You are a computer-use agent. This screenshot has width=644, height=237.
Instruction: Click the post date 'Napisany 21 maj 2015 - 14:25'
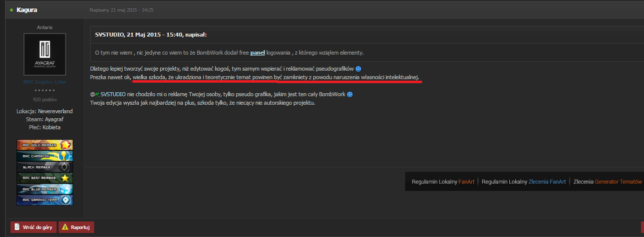121,10
